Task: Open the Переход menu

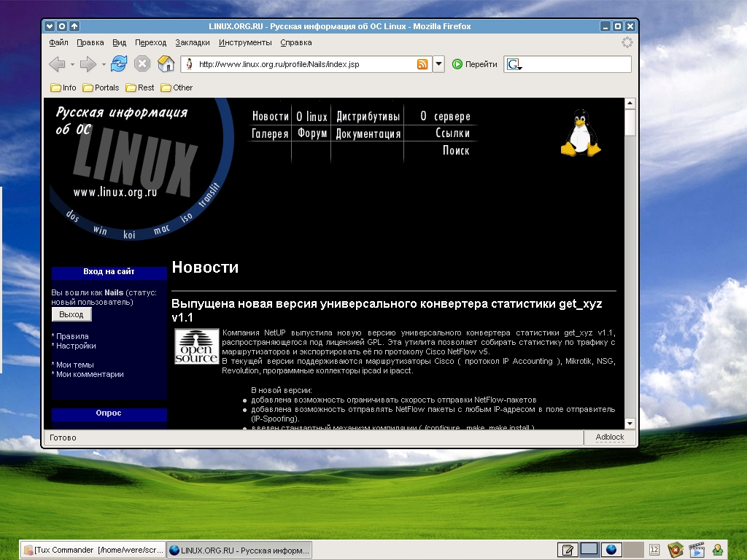Action: pyautogui.click(x=150, y=42)
